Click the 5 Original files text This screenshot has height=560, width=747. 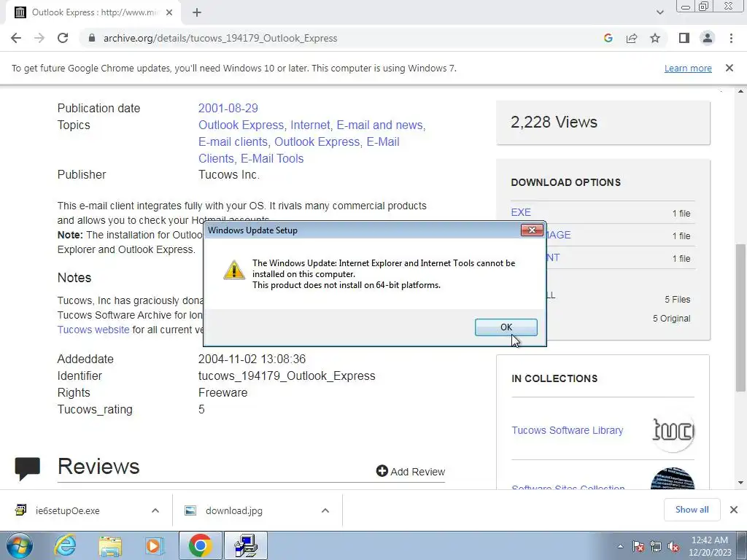coord(671,319)
